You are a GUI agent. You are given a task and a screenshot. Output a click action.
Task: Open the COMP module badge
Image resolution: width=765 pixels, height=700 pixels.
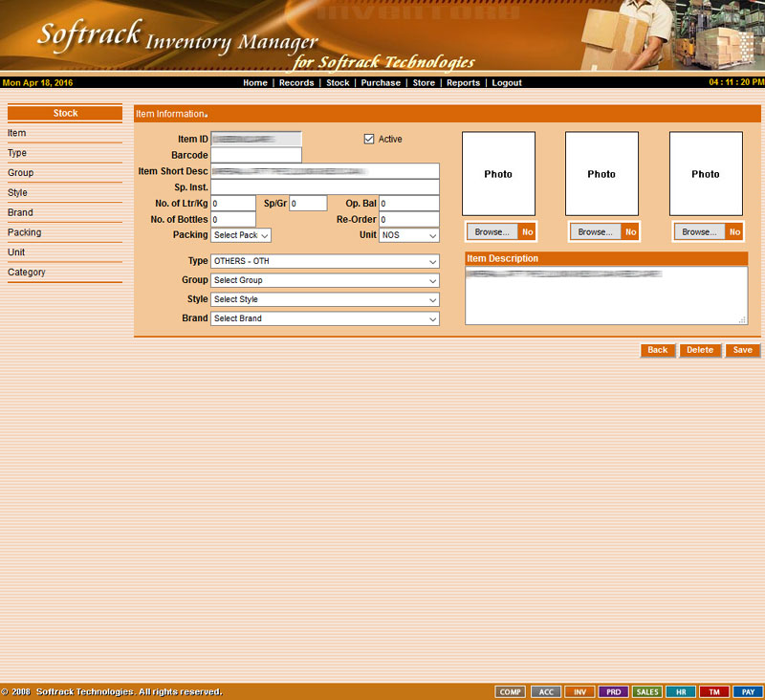coord(511,691)
